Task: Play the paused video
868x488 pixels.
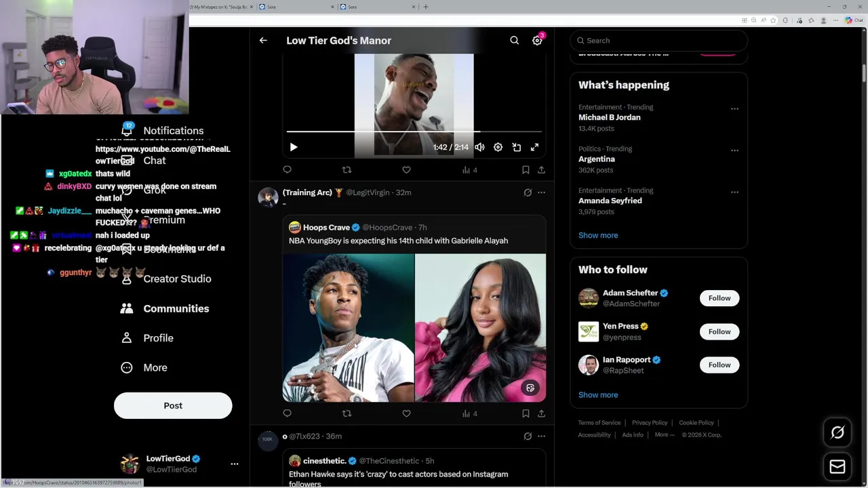Action: pos(294,147)
